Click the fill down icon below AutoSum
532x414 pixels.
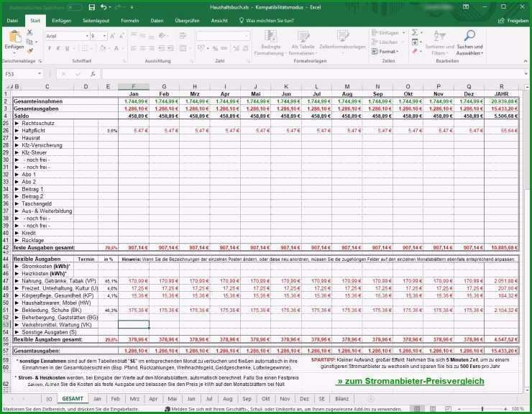tap(415, 42)
